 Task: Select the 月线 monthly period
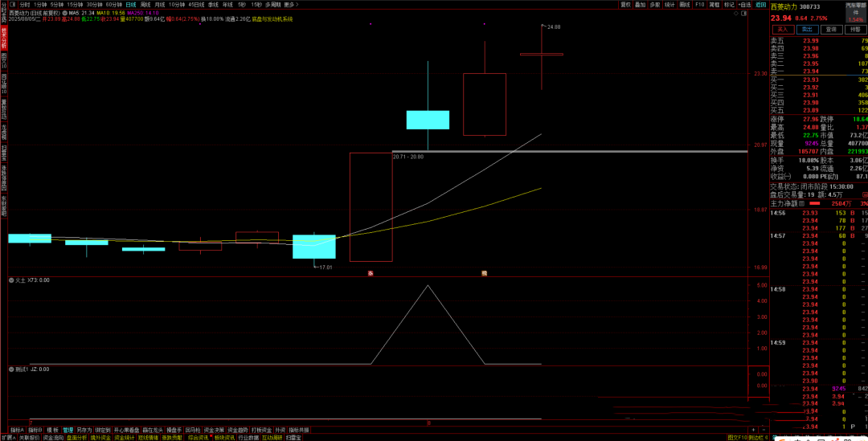coord(159,5)
